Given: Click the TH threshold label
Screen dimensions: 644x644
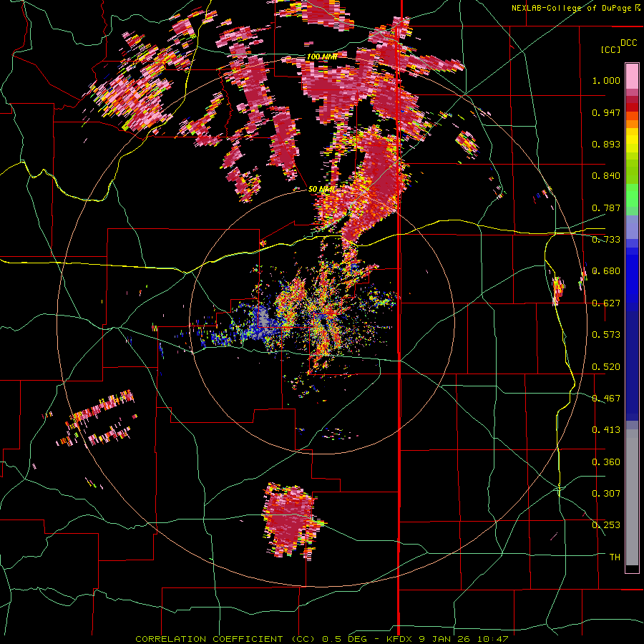Looking at the screenshot, I should pos(615,557).
